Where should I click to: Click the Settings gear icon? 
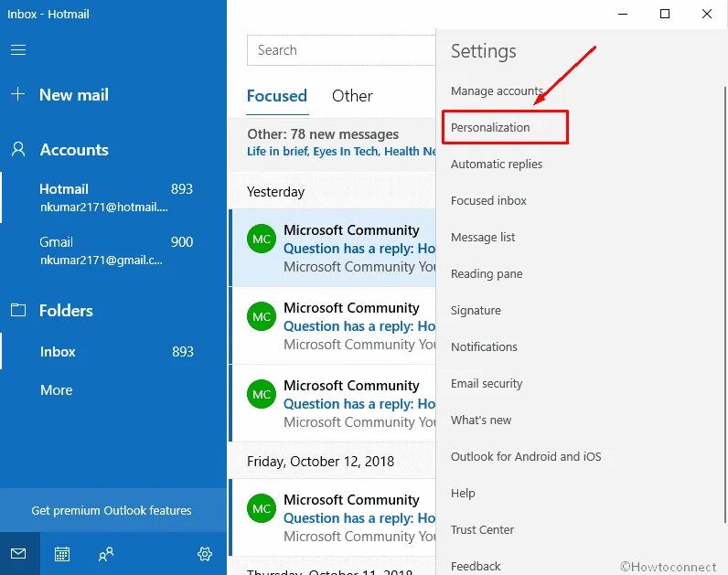point(205,553)
